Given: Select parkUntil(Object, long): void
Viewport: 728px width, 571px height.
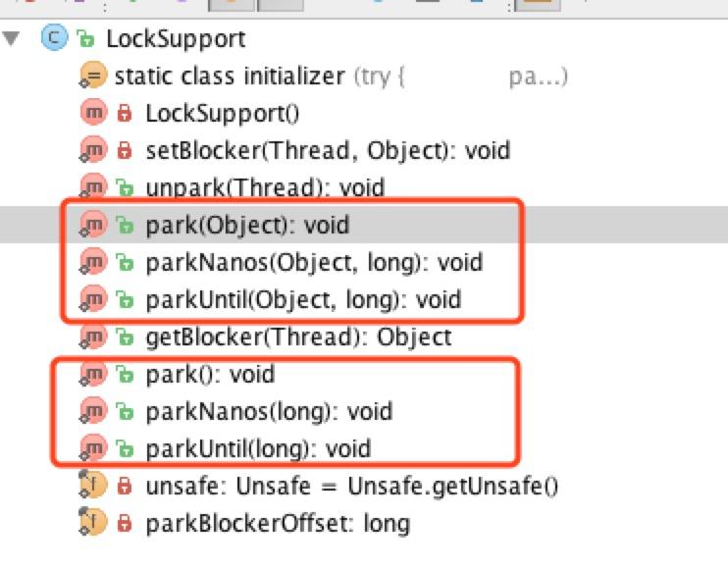Looking at the screenshot, I should [x=303, y=300].
